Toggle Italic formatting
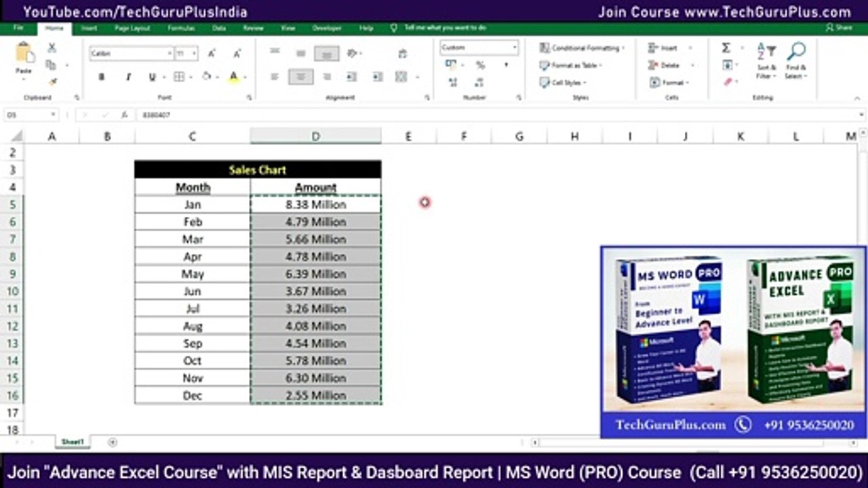Image resolution: width=868 pixels, height=488 pixels. click(127, 77)
